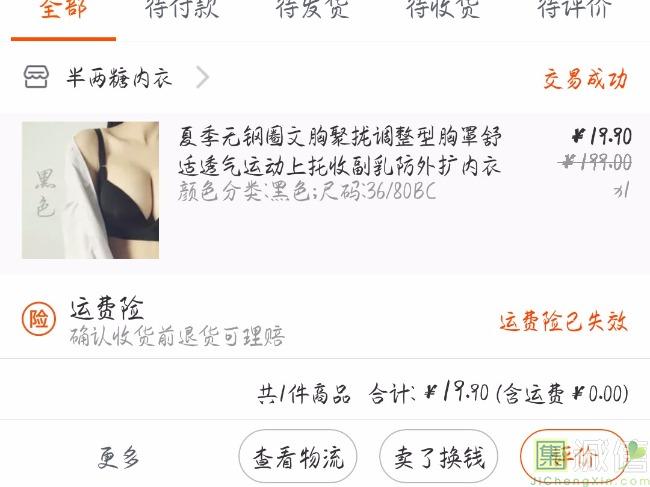
Task: Tap the 卖了换钱 button
Action: tap(439, 457)
